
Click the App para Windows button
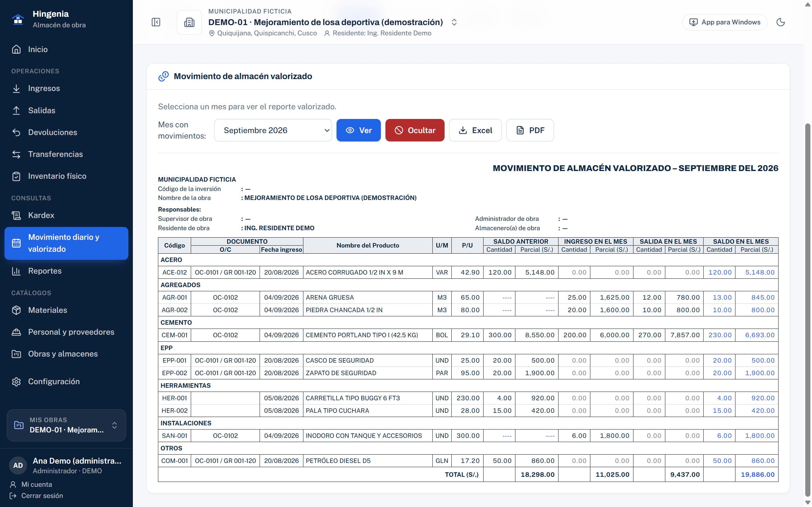tap(724, 22)
